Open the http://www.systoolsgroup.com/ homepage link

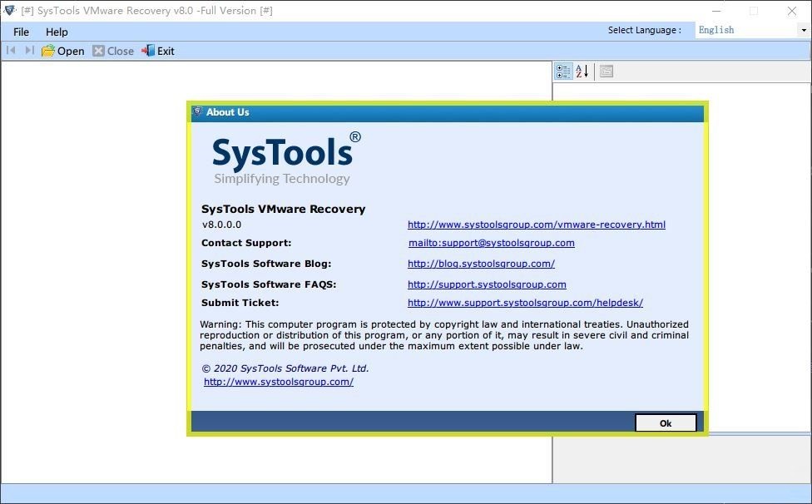[x=279, y=382]
